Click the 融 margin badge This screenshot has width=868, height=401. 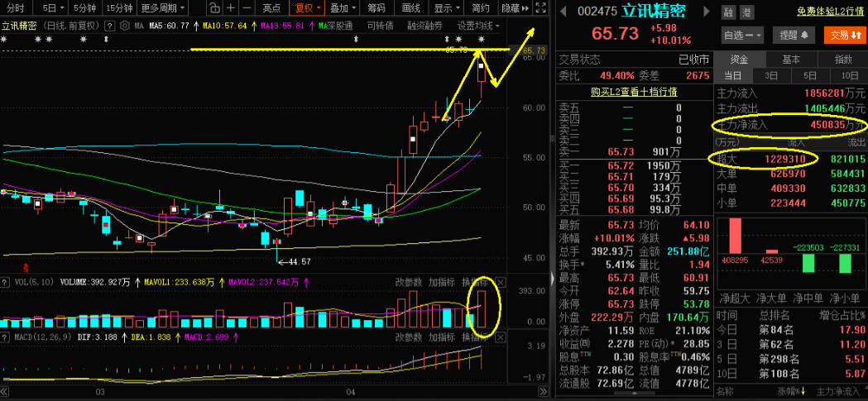click(x=728, y=12)
